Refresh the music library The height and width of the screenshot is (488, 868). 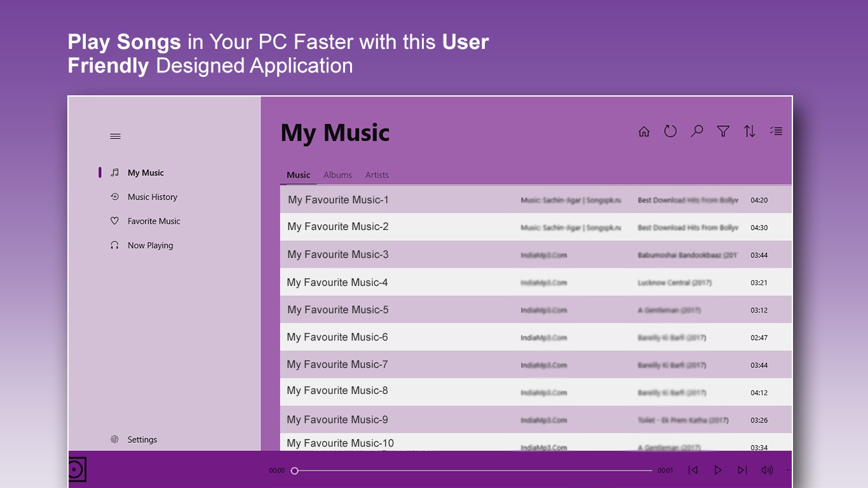tap(670, 132)
